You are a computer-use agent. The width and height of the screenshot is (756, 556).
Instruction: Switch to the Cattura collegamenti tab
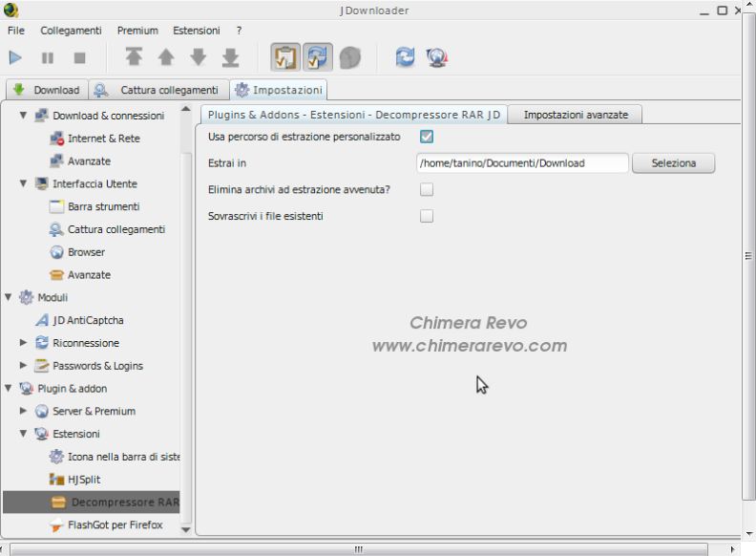coord(159,90)
